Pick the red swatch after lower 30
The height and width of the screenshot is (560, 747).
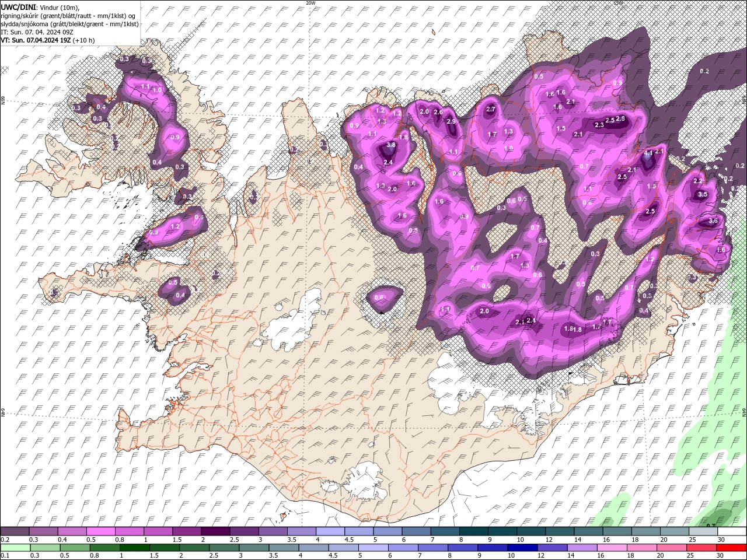tap(732, 547)
